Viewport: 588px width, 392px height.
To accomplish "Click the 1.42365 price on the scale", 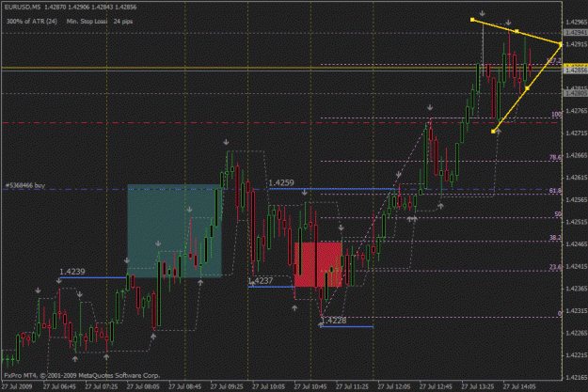I will pos(576,289).
